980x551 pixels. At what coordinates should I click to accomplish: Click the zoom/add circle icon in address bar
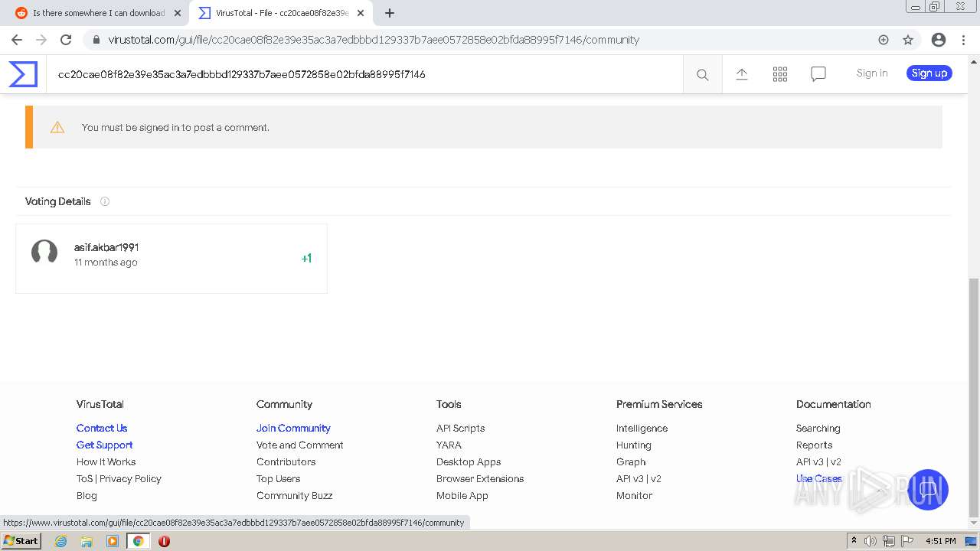tap(884, 40)
